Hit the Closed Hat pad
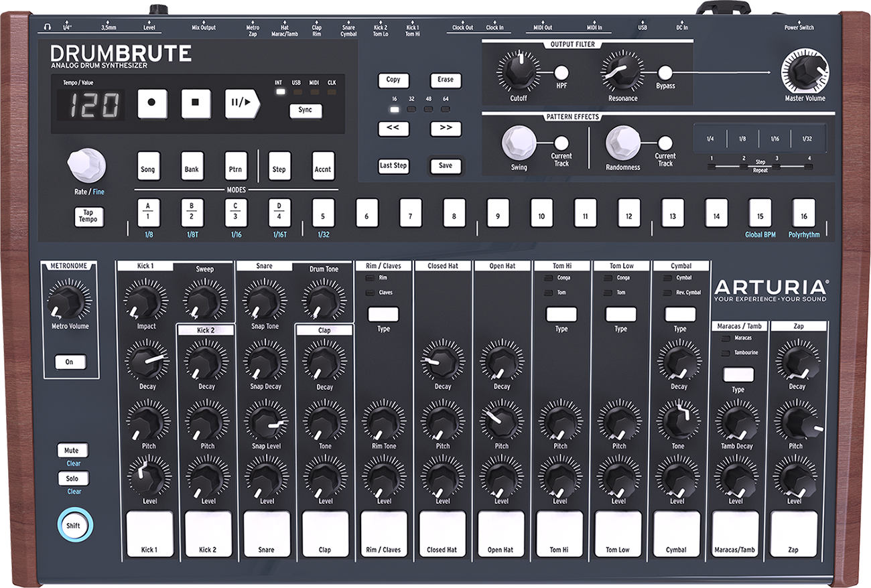The image size is (871, 588). (x=443, y=534)
